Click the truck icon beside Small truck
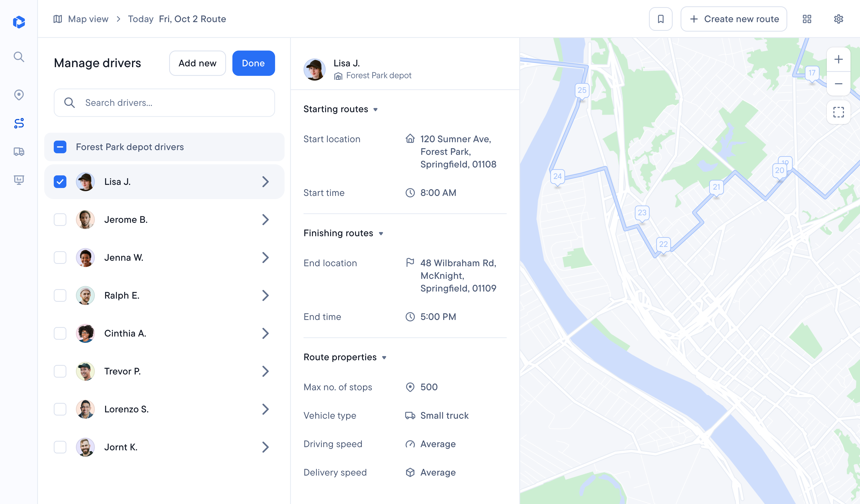Viewport: 860px width, 504px height. [410, 415]
